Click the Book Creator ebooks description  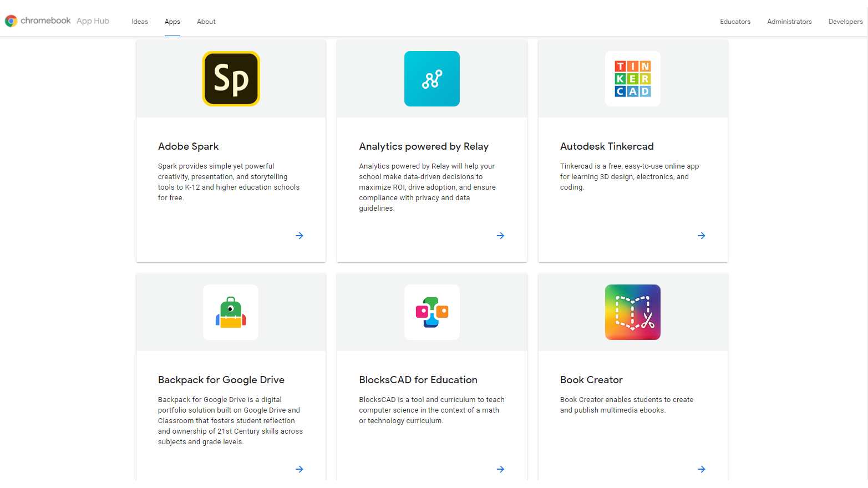(x=627, y=405)
